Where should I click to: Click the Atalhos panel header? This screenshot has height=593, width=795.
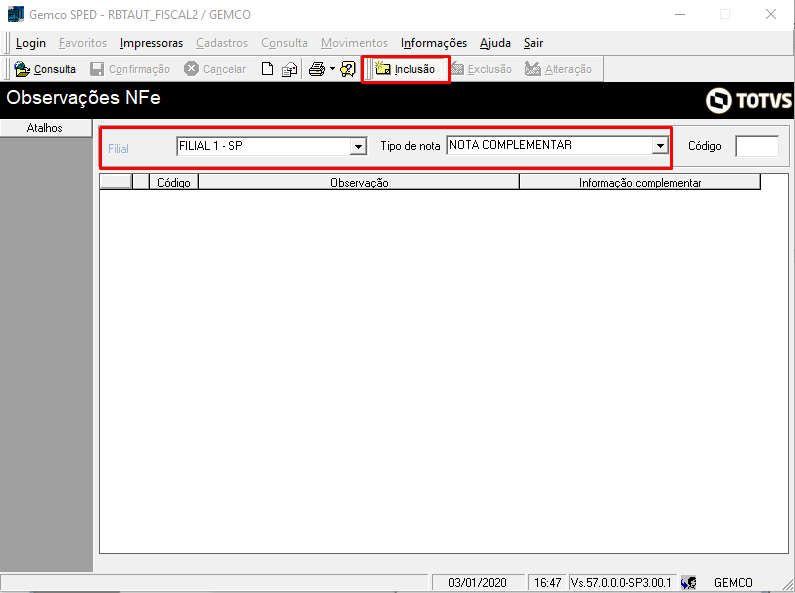tap(46, 128)
